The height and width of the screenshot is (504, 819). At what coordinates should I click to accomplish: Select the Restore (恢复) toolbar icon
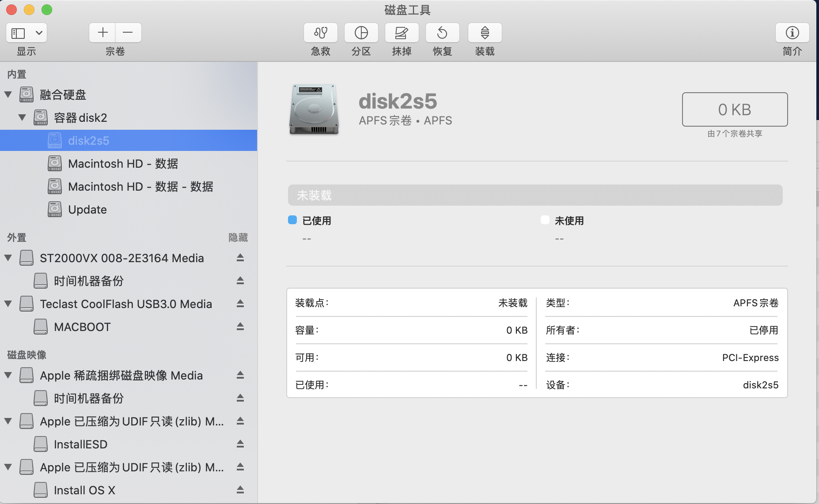(442, 33)
